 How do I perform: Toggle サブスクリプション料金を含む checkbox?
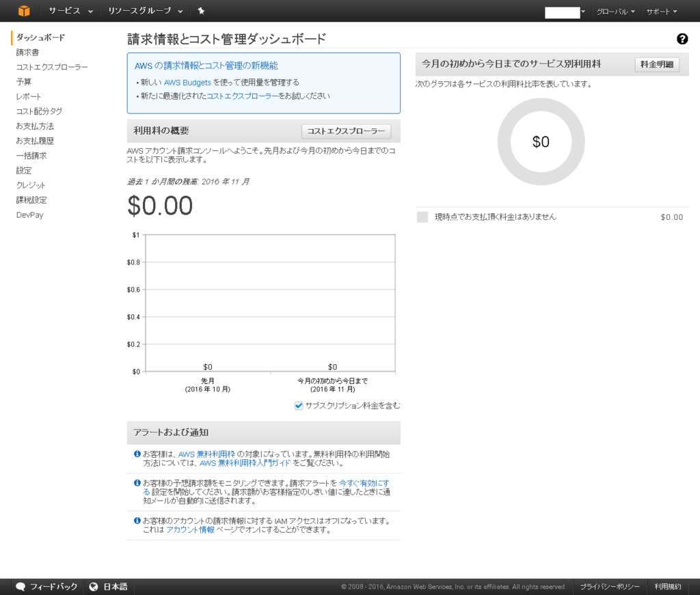point(299,406)
